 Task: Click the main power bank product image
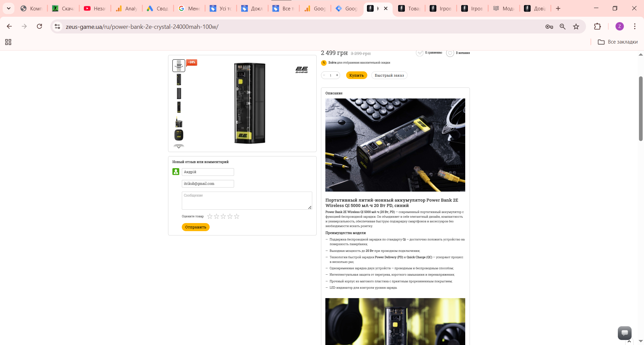click(x=250, y=103)
